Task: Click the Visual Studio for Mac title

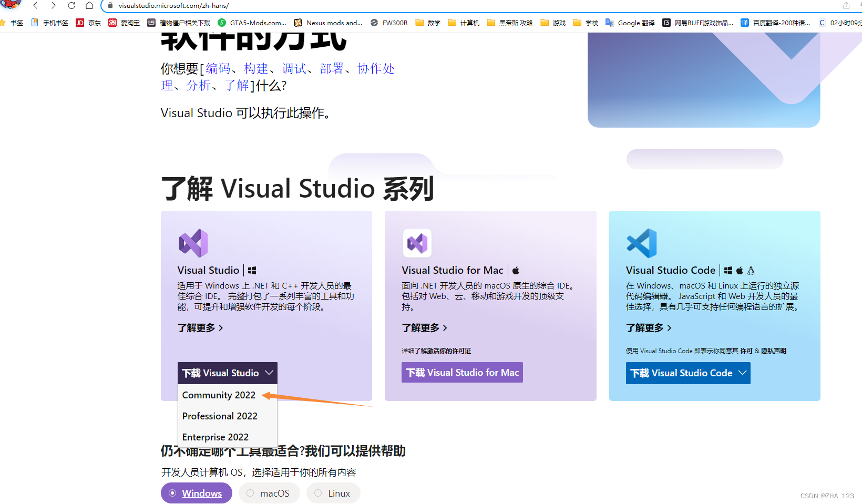Action: click(x=453, y=270)
